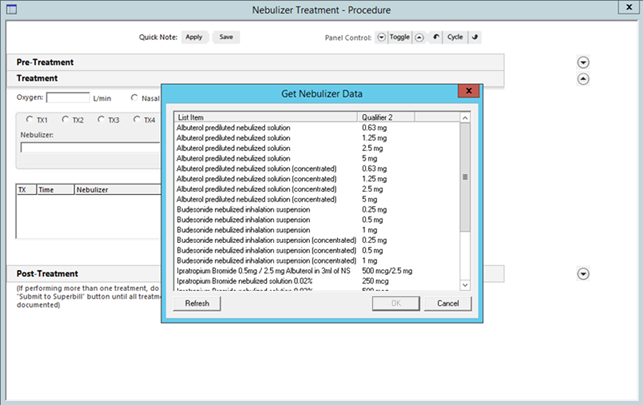This screenshot has height=405, width=643.
Task: Select Albuterol prediluted solution (concentrated) 2.5 mg
Action: (x=317, y=189)
